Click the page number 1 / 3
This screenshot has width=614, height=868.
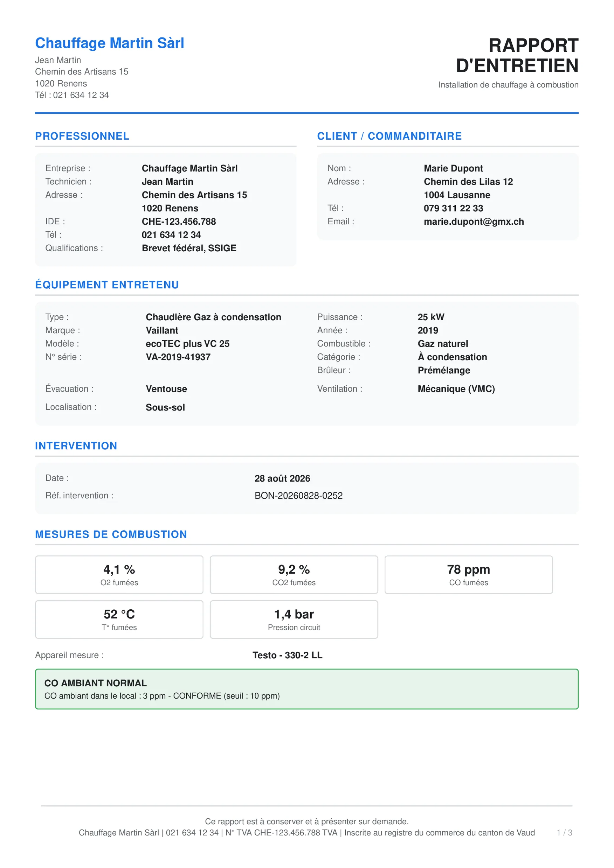[565, 833]
